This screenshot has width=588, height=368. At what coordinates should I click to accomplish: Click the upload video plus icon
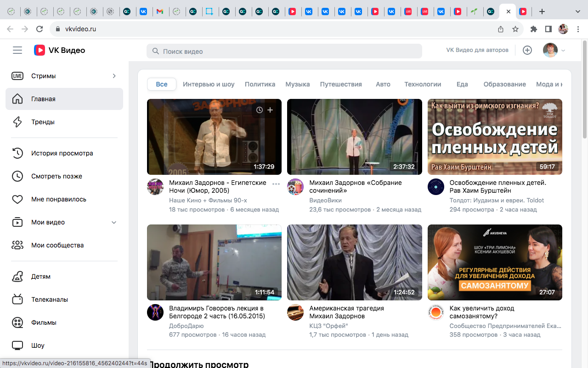point(527,50)
